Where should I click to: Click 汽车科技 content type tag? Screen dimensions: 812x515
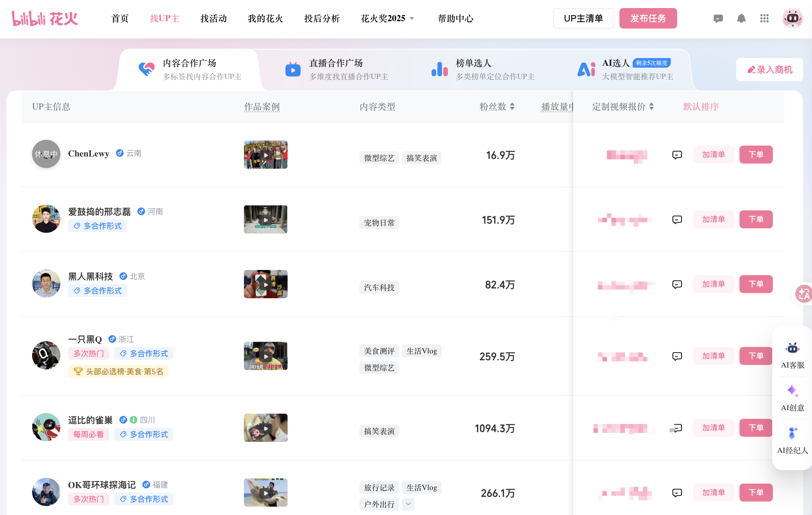(379, 288)
